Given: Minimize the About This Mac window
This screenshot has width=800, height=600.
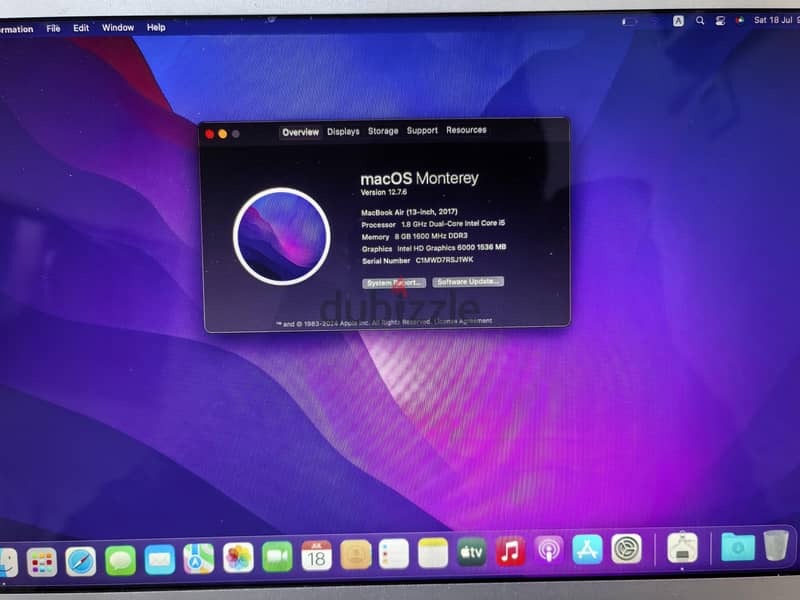Looking at the screenshot, I should click(223, 134).
